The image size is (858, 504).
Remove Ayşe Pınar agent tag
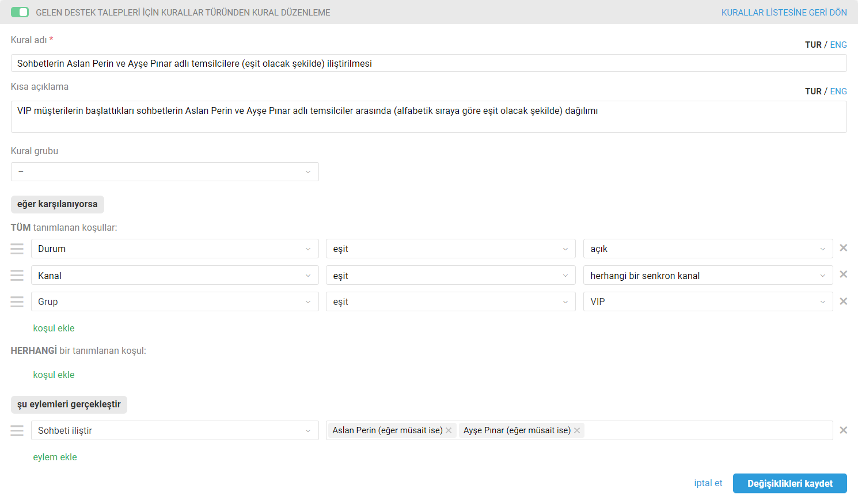577,430
